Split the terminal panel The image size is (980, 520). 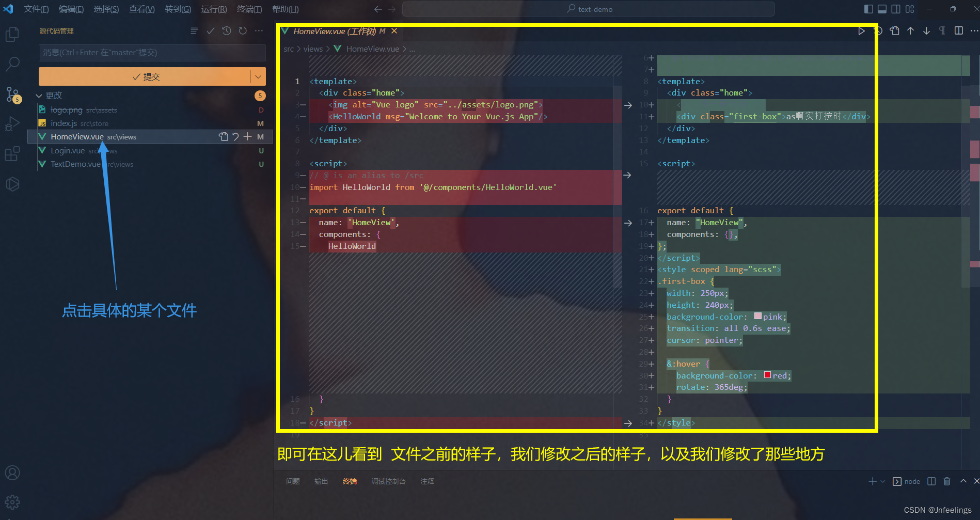931,481
